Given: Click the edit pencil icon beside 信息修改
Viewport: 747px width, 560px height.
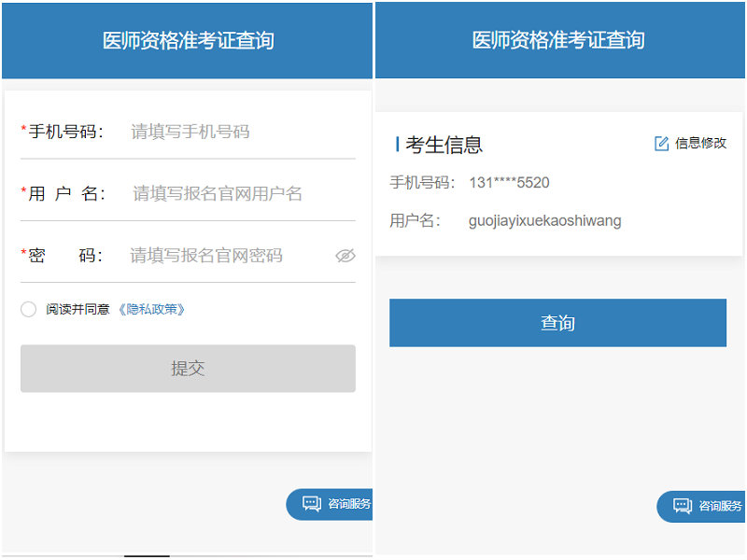Looking at the screenshot, I should [662, 143].
